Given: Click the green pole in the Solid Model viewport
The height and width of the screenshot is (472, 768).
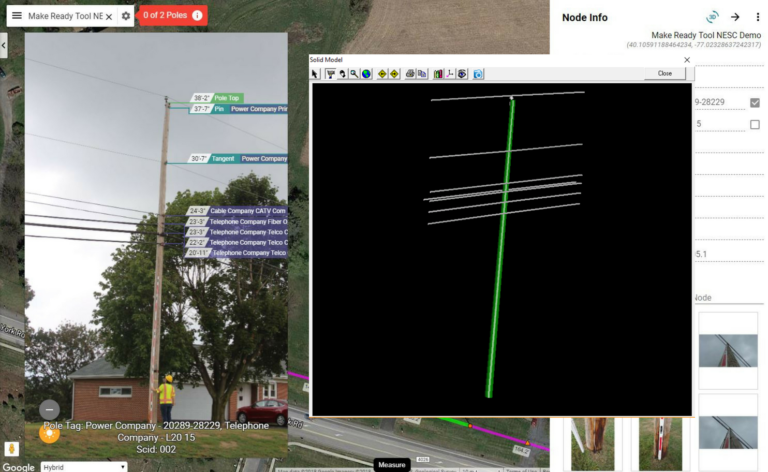Looking at the screenshot, I should click(501, 247).
